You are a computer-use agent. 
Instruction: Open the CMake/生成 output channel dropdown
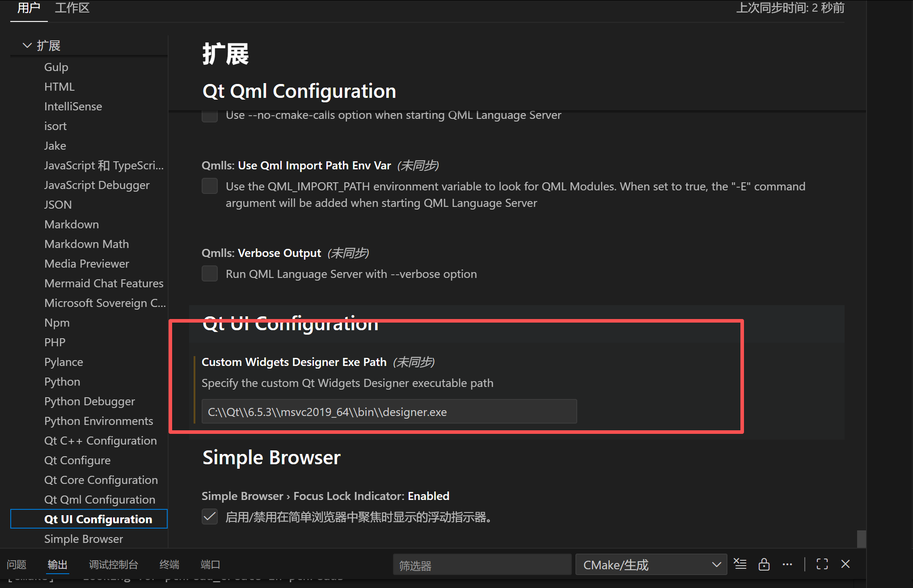click(x=651, y=565)
